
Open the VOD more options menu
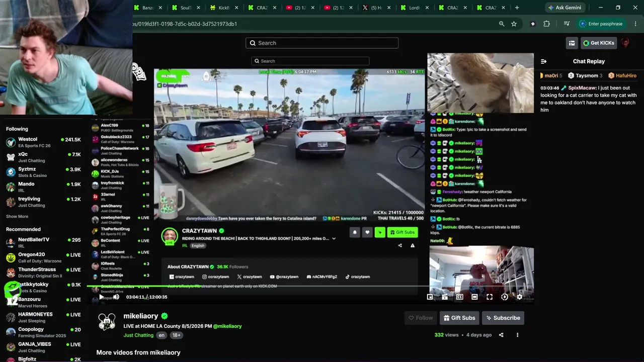[x=517, y=335]
